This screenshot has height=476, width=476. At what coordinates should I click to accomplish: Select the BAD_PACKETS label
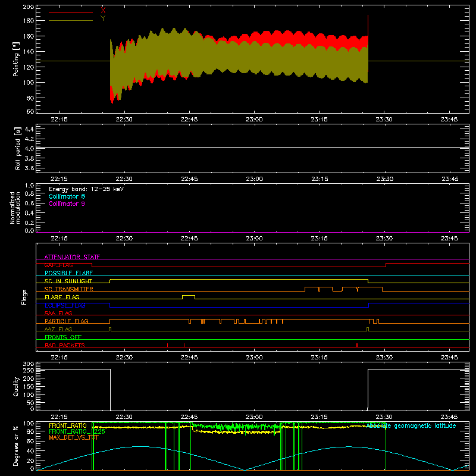pos(65,345)
